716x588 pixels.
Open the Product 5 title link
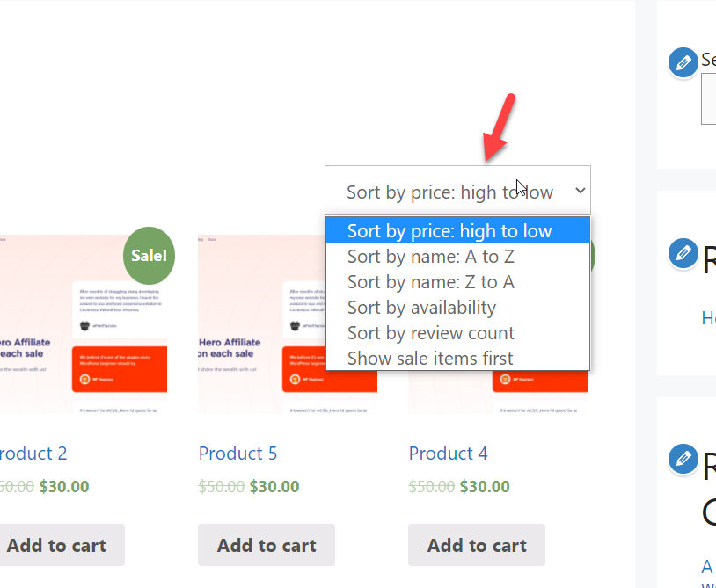(x=237, y=454)
